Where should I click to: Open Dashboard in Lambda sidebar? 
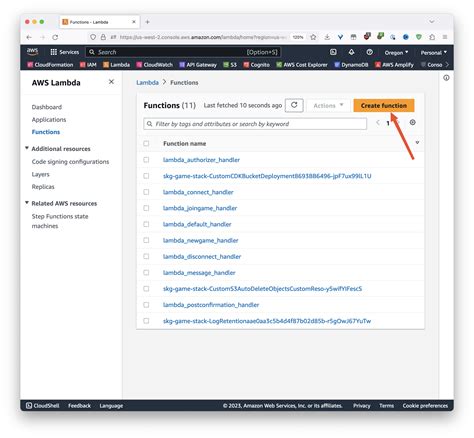tap(47, 107)
